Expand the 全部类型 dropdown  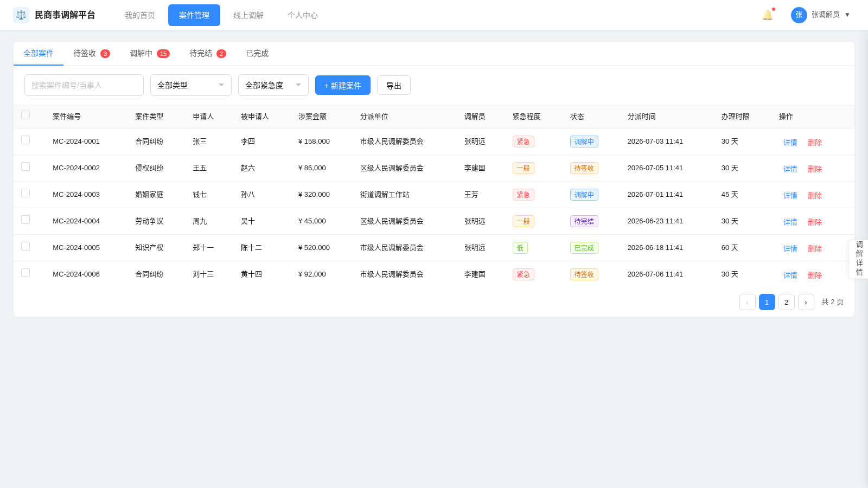(191, 85)
